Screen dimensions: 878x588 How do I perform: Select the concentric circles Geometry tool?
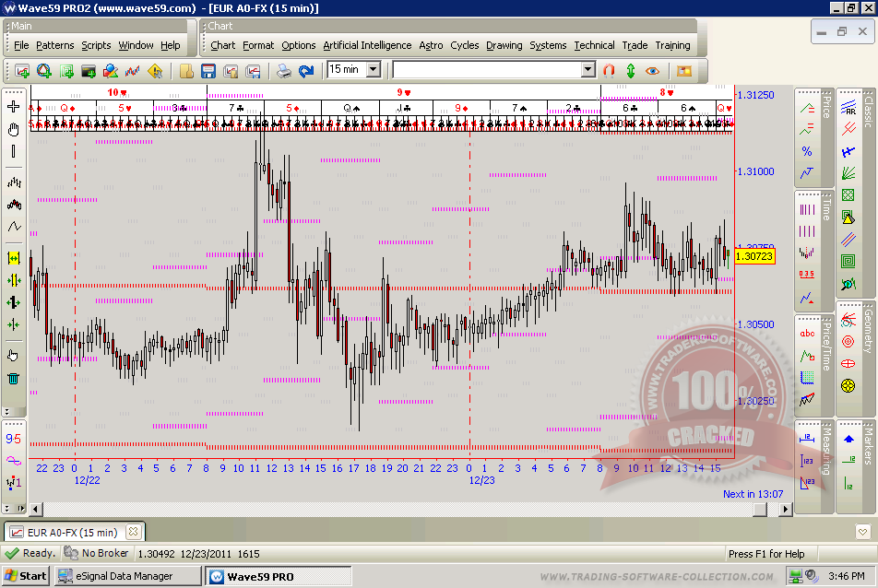(x=848, y=340)
